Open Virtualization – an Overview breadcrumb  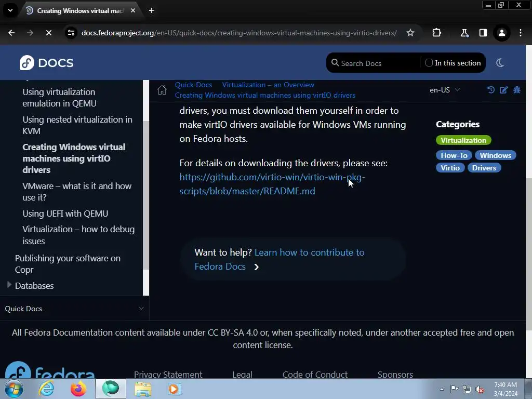coord(268,85)
